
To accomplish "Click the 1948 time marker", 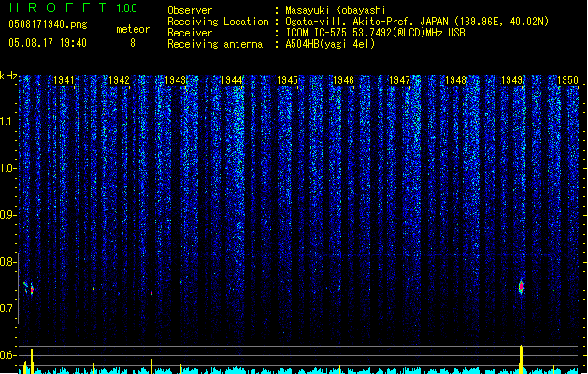I will tap(455, 80).
